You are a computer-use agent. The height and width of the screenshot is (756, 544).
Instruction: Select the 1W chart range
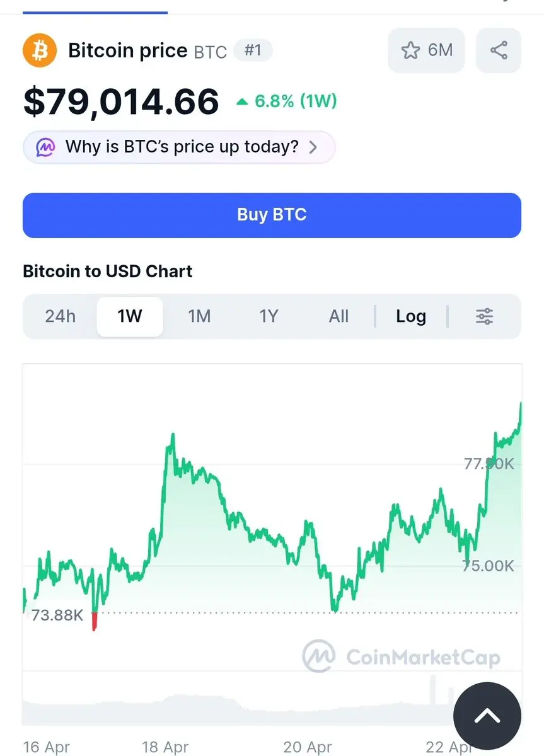pyautogui.click(x=130, y=316)
